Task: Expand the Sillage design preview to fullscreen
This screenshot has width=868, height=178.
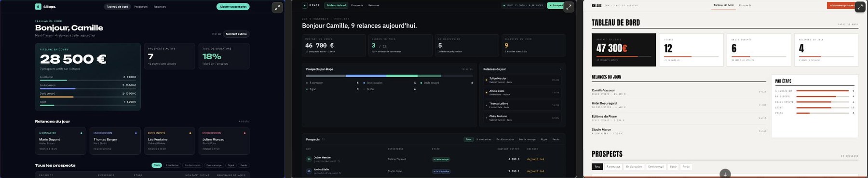Action: tap(277, 7)
